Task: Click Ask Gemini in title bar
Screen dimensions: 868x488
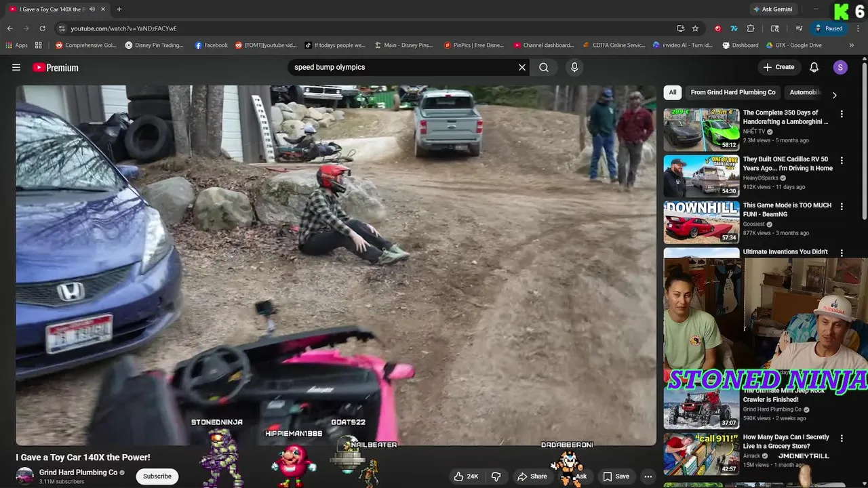Action: click(x=772, y=9)
